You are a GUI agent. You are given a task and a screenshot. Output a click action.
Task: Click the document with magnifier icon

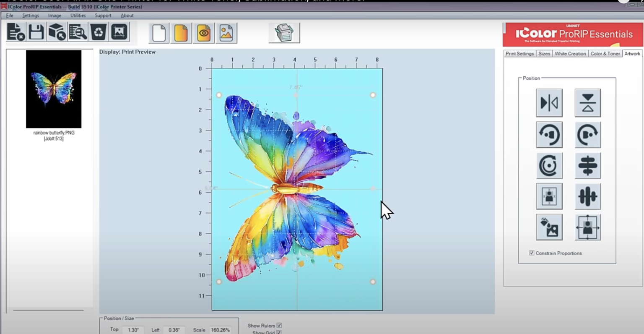[78, 32]
